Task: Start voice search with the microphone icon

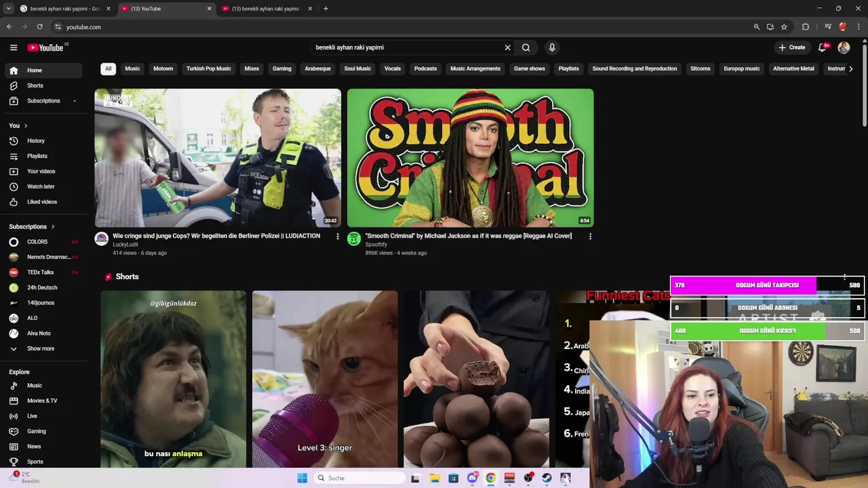Action: (552, 47)
